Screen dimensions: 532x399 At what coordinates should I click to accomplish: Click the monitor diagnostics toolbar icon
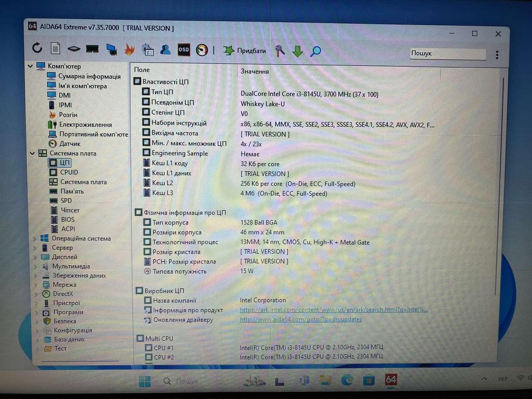click(111, 49)
